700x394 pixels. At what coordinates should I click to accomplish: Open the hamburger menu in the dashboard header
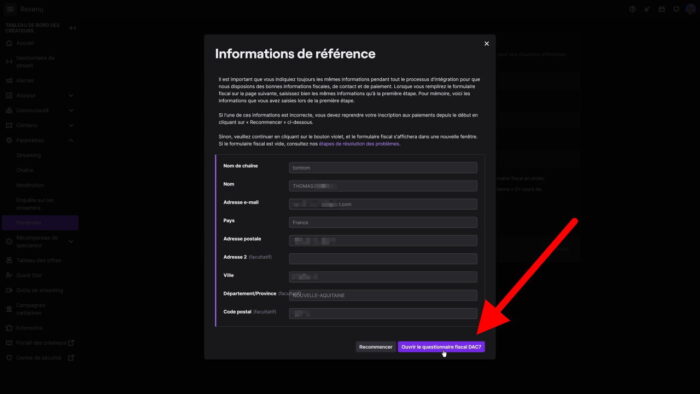[x=10, y=9]
